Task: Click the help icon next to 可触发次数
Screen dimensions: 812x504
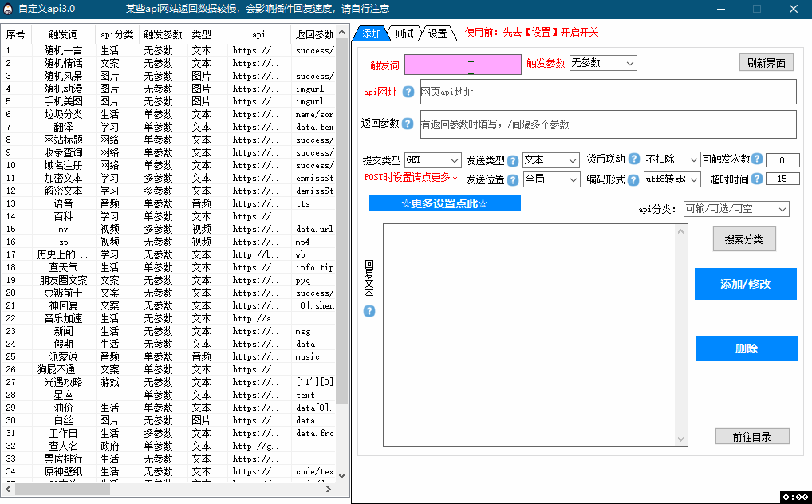Action: coord(757,159)
